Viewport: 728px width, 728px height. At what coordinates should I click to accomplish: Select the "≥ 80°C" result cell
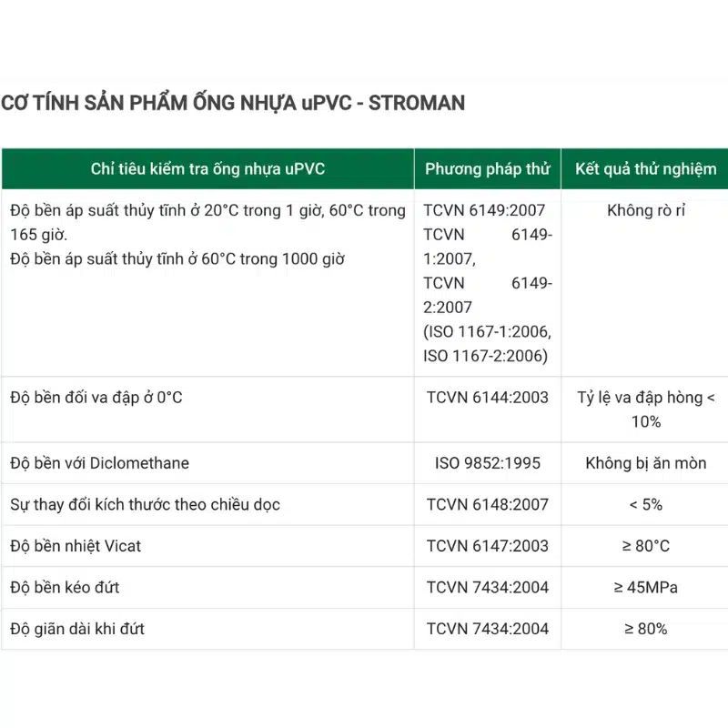(x=645, y=546)
